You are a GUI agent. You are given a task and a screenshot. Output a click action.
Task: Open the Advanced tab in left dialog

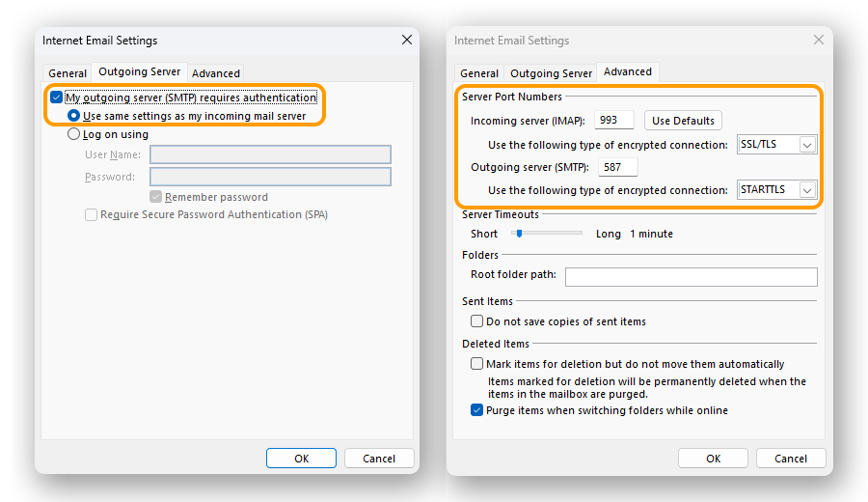[x=216, y=73]
